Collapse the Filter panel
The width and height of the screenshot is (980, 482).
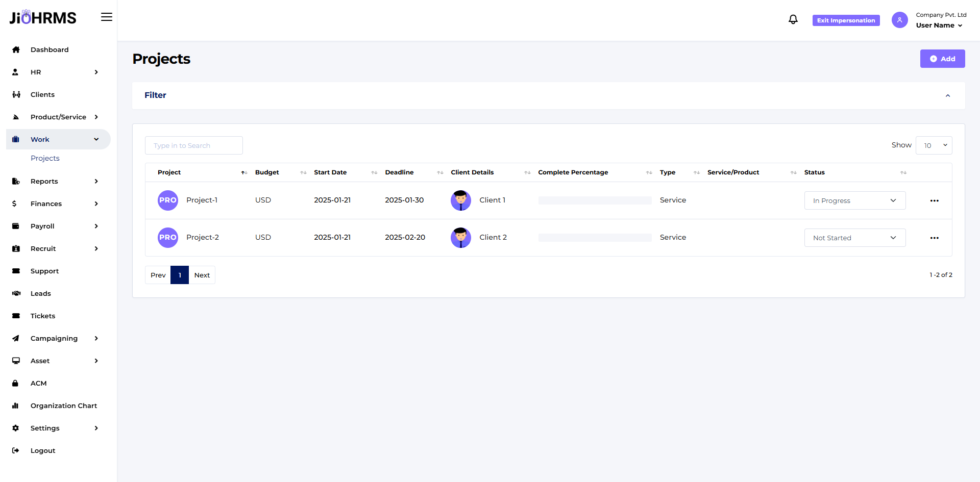pos(947,96)
